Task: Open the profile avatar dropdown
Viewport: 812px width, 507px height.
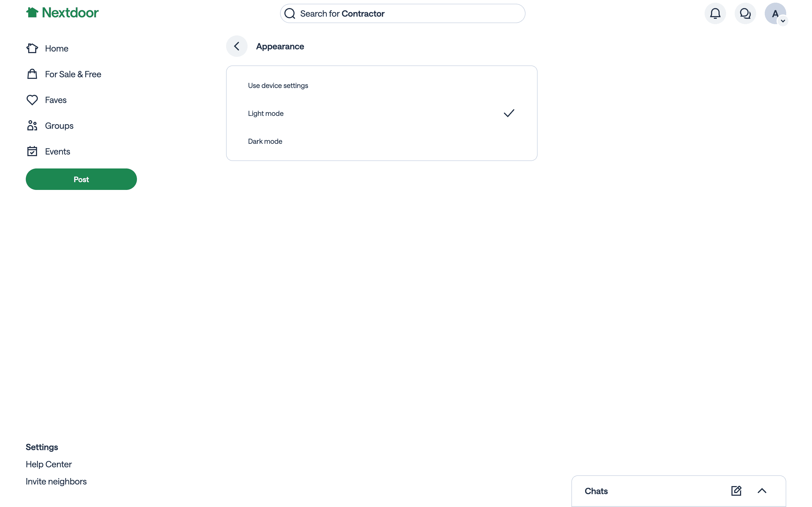Action: 775,14
